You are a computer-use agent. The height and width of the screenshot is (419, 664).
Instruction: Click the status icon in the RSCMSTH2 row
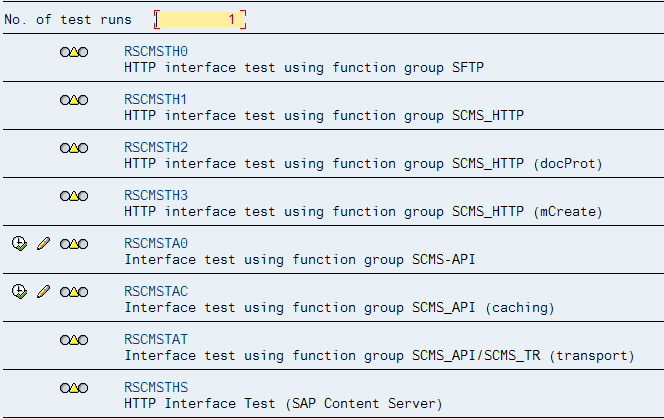(74, 148)
